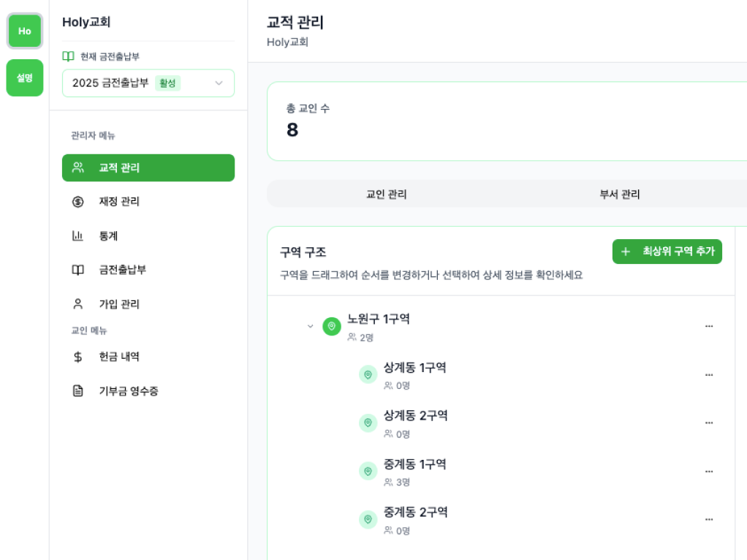The image size is (747, 560).
Task: Click the pin icon beside 상계동 1구역
Action: pos(368,374)
